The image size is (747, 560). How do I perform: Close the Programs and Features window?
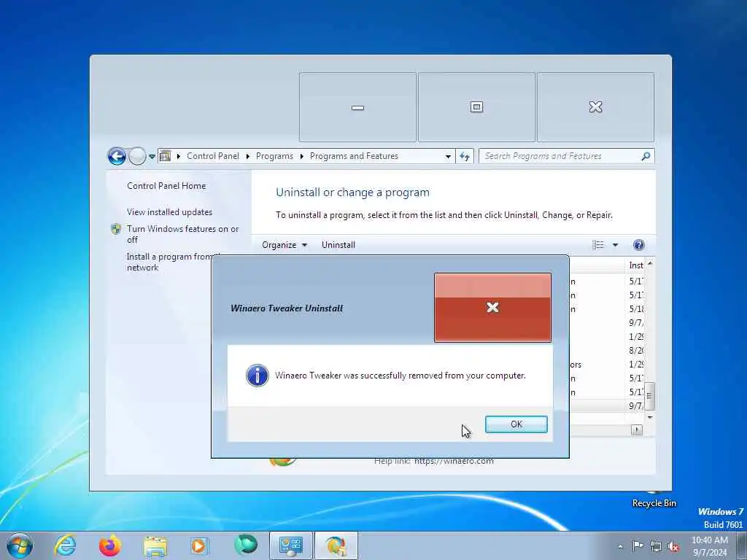pyautogui.click(x=595, y=107)
